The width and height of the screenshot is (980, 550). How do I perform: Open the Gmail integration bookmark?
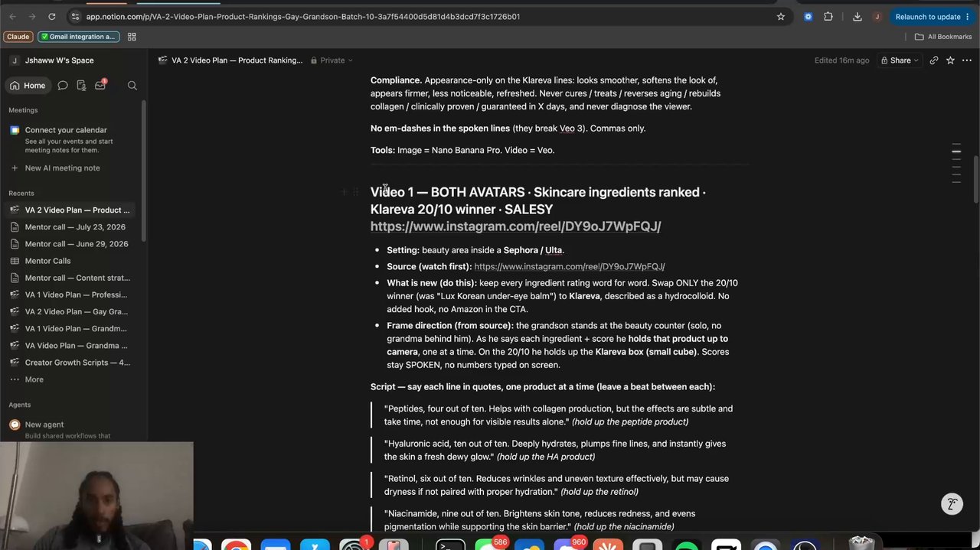coord(79,37)
